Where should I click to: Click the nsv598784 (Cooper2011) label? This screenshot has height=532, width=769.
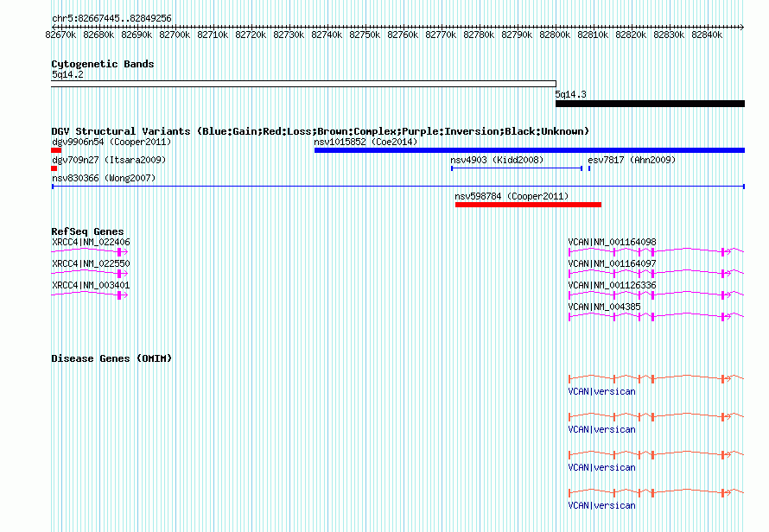click(512, 196)
